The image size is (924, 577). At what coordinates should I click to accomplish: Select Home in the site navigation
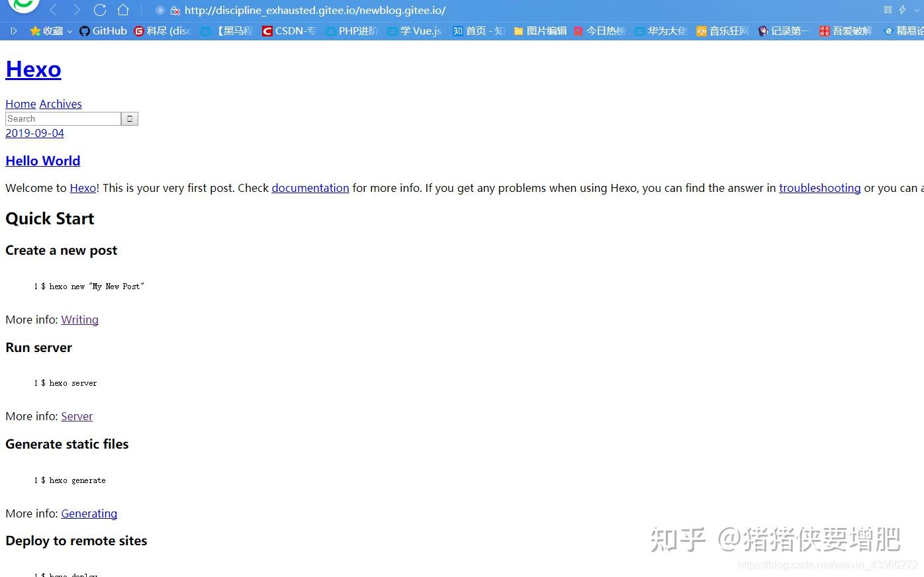pos(21,104)
